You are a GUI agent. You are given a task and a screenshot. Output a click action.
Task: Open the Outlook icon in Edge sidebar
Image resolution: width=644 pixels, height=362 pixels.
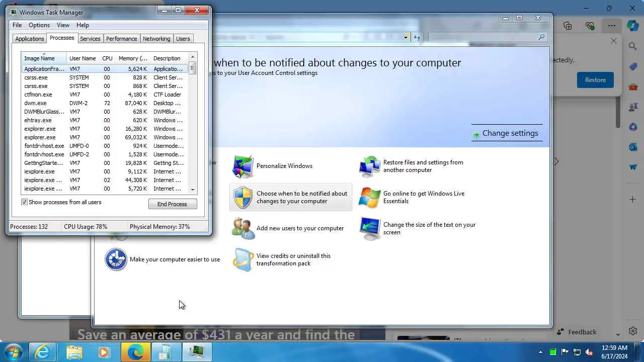pyautogui.click(x=633, y=147)
